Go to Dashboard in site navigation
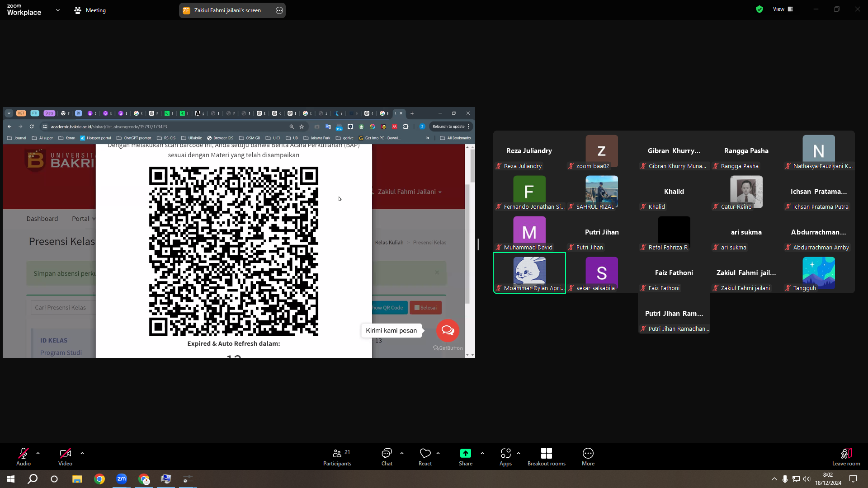Viewport: 868px width, 488px height. [x=42, y=219]
